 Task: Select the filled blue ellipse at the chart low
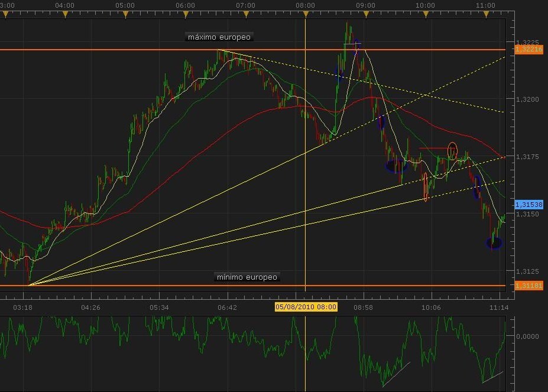click(494, 242)
